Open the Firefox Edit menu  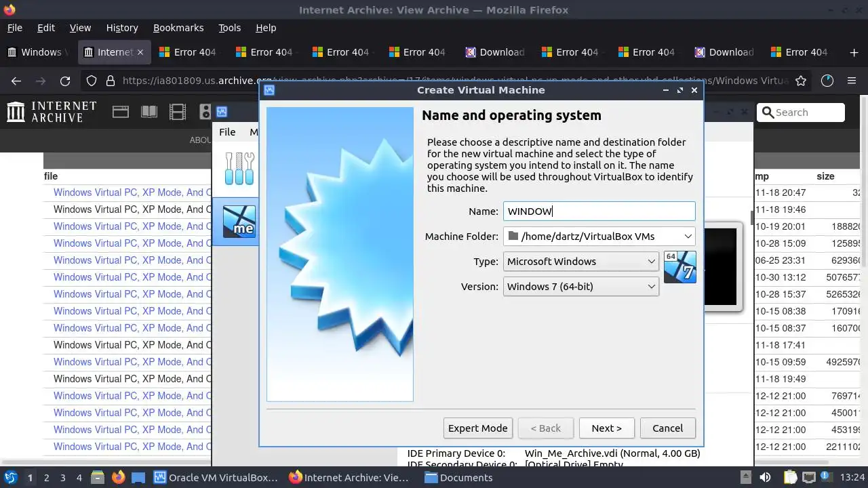point(46,28)
